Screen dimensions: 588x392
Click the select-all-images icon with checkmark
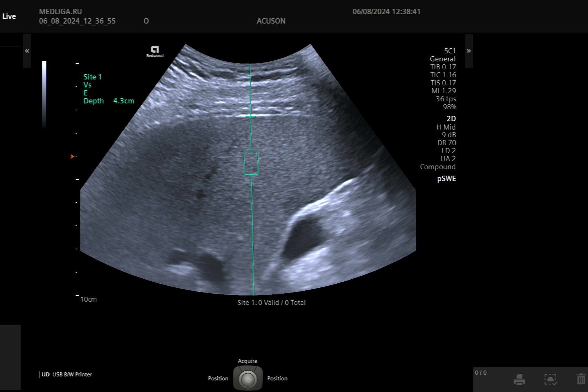550,379
